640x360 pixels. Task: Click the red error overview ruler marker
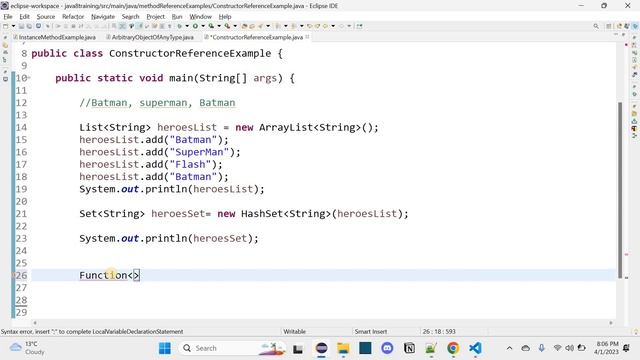click(627, 254)
